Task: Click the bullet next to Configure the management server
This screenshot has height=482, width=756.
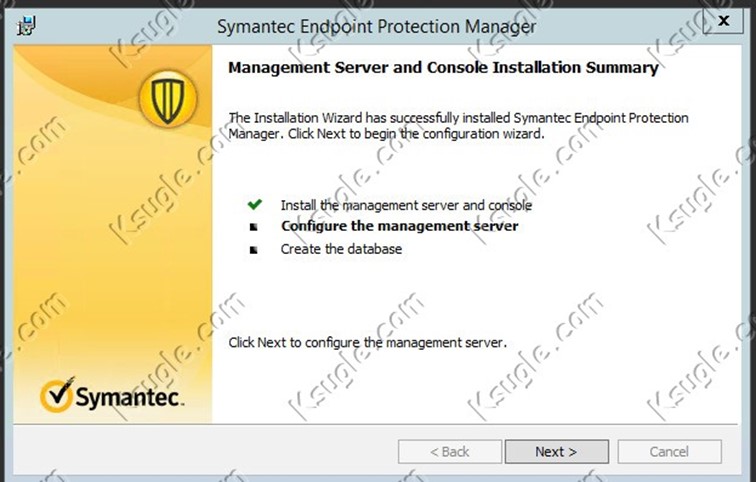Action: click(254, 227)
